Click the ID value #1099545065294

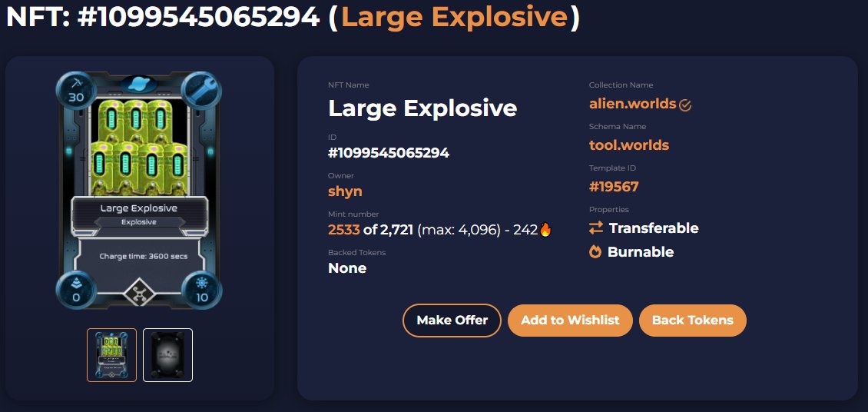click(389, 153)
